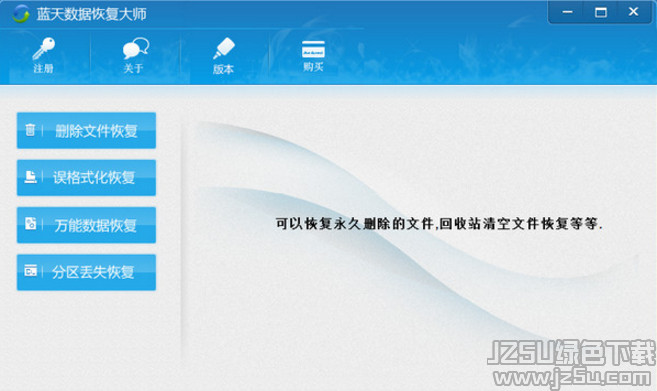Open the 购买 (Purchase) card icon

[313, 49]
